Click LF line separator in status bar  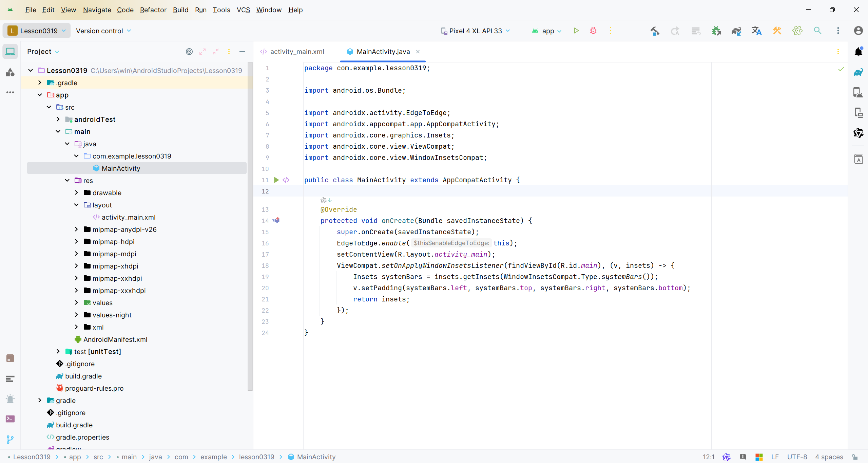tap(775, 457)
